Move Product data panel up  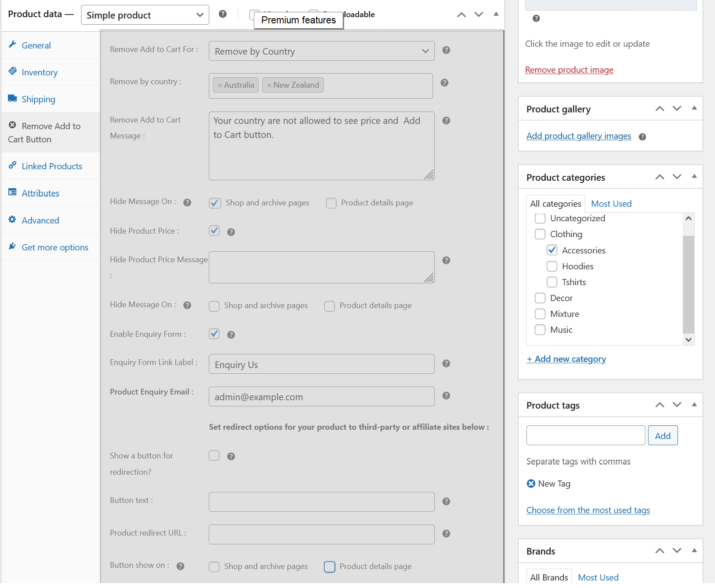462,15
